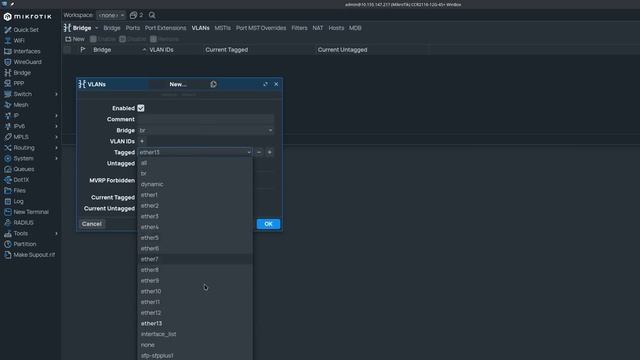Open the Queues section
The width and height of the screenshot is (640, 360).
24,169
